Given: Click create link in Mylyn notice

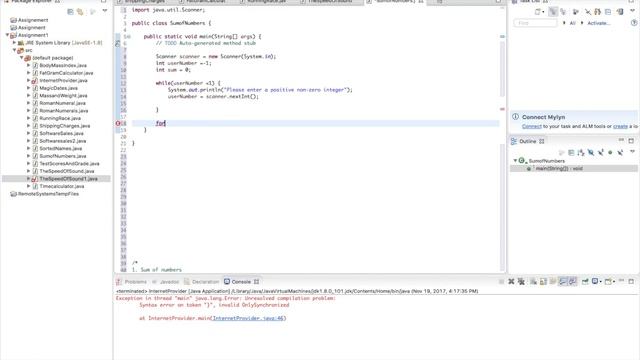Looking at the screenshot, I should pos(620,127).
